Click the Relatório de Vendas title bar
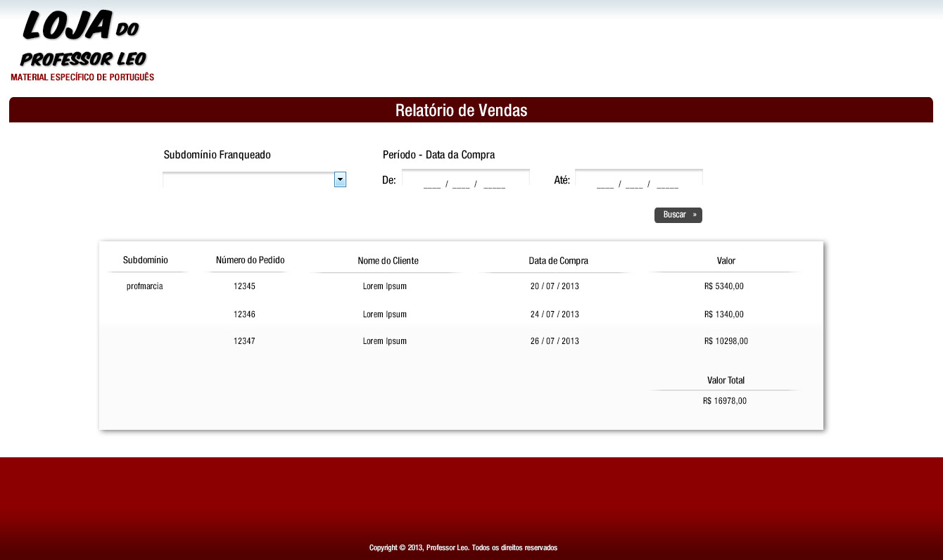The width and height of the screenshot is (943, 560). click(x=462, y=110)
